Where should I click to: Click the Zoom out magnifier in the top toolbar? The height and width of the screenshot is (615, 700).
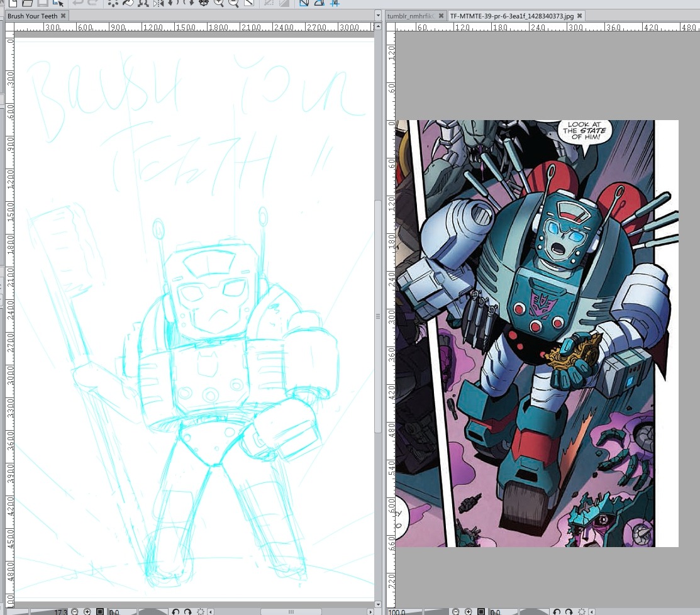tap(233, 3)
